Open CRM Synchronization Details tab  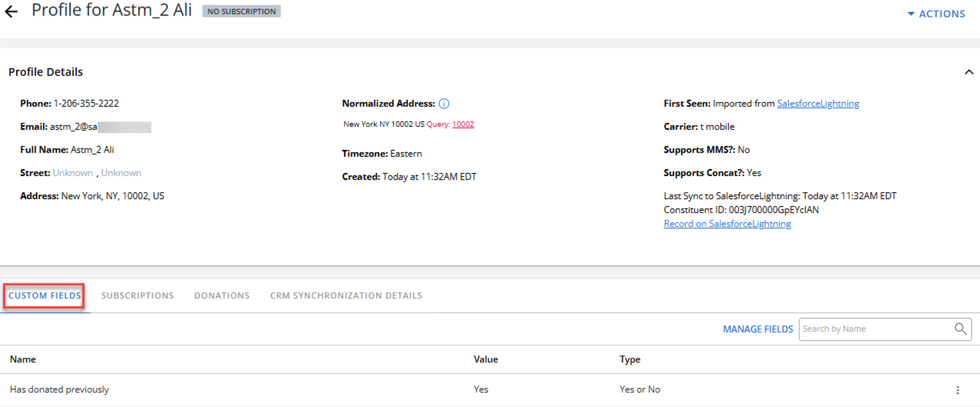coord(346,295)
